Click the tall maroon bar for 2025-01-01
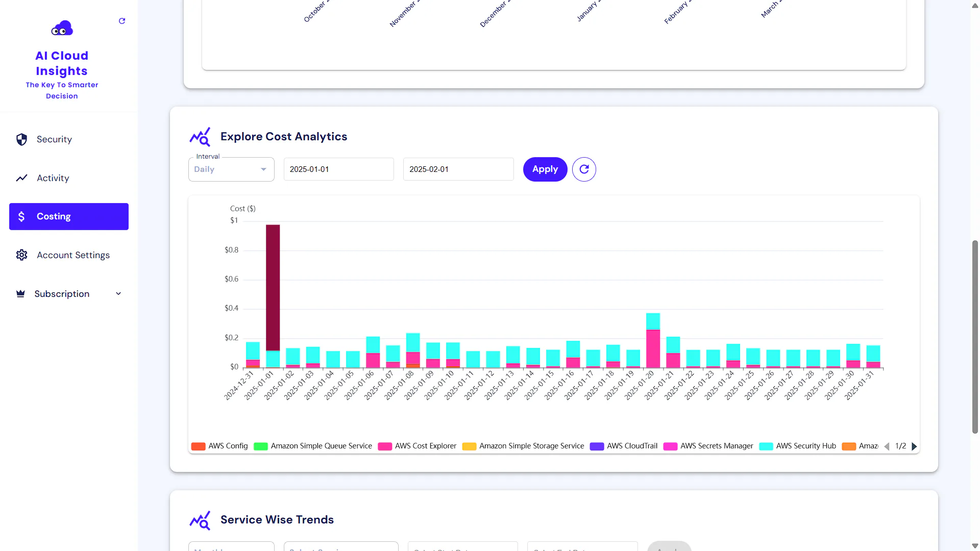 [273, 287]
